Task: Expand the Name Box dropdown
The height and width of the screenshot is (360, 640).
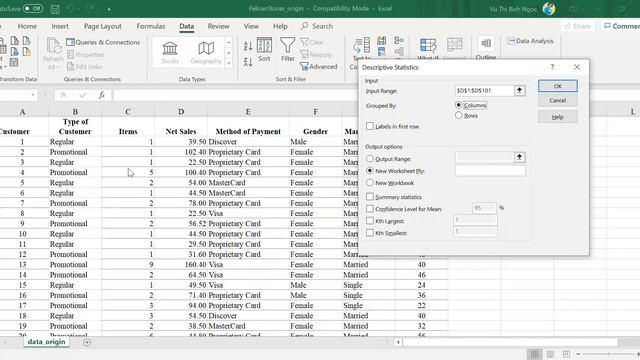Action: pyautogui.click(x=33, y=95)
